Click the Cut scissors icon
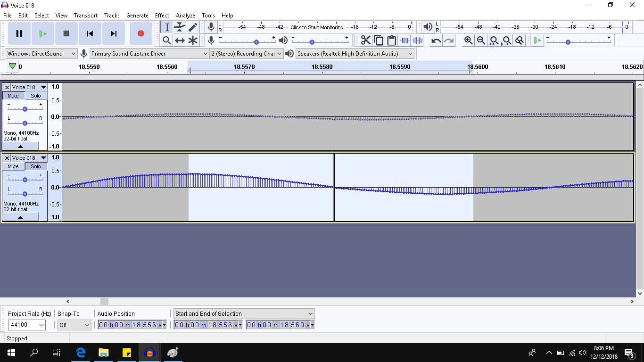Viewport: 644px width, 362px height. pyautogui.click(x=366, y=41)
